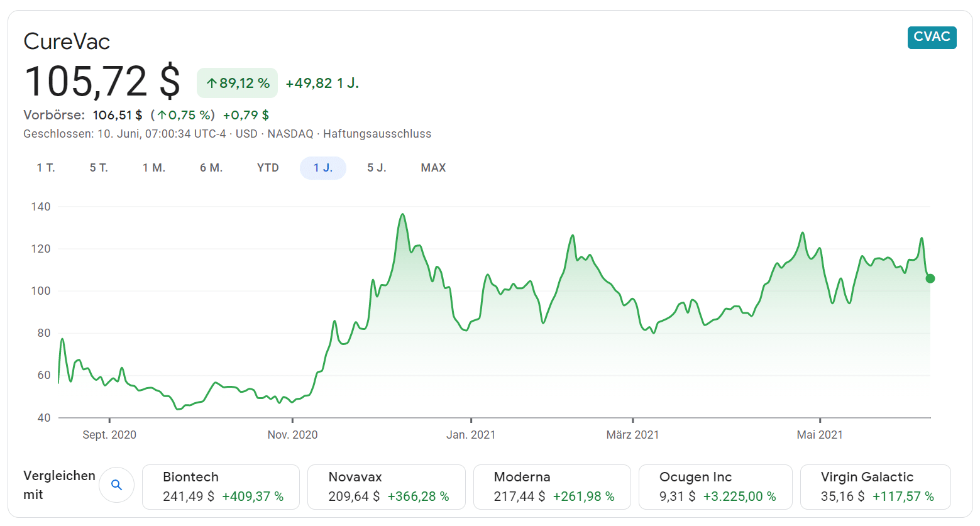Image resolution: width=980 pixels, height=526 pixels.
Task: Click the search icon next to Vergleichen mit
Action: point(116,485)
